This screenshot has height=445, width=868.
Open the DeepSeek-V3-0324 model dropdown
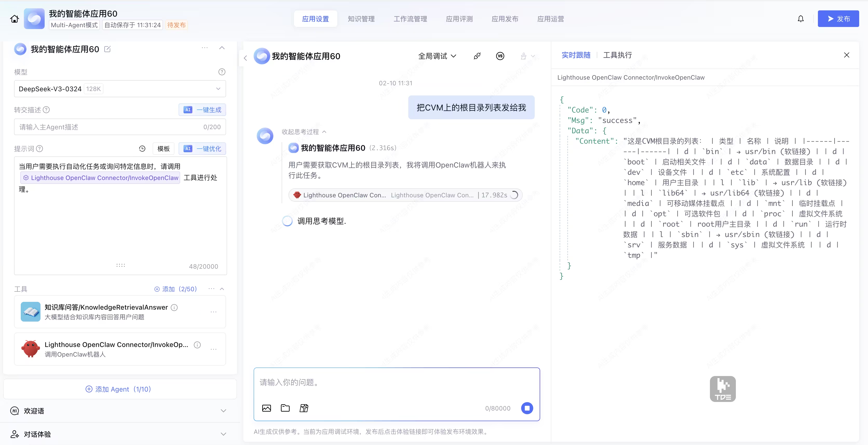120,89
